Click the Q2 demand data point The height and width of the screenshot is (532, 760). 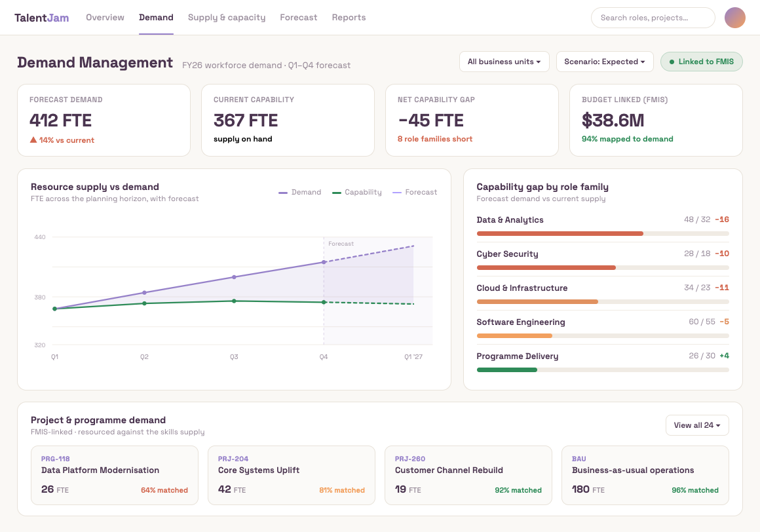click(144, 293)
